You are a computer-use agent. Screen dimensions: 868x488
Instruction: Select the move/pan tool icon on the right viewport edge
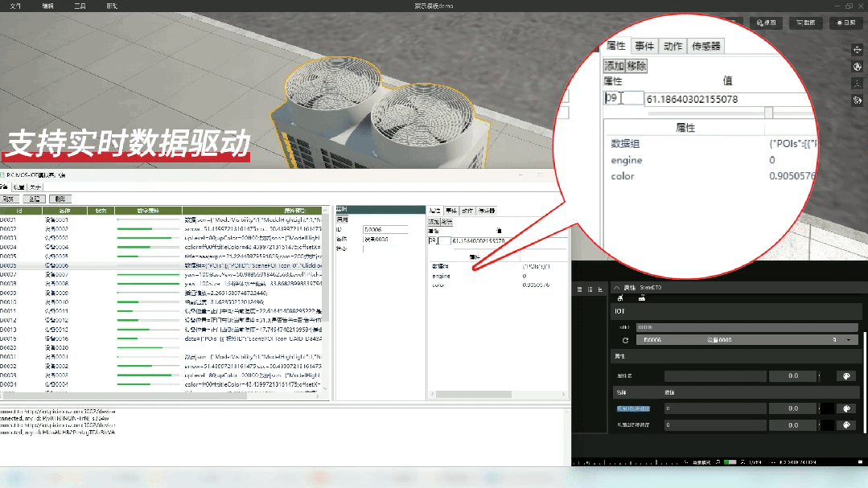(857, 50)
